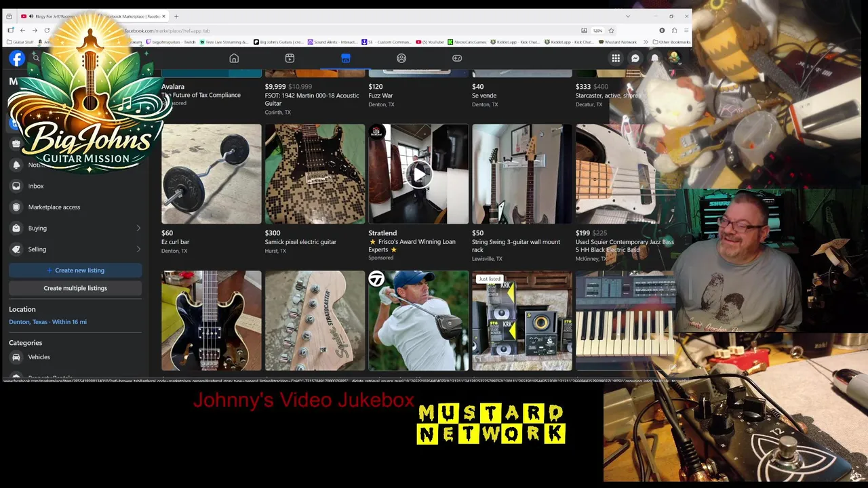Click the Buying bag icon in sidebar
868x488 pixels.
pyautogui.click(x=16, y=228)
